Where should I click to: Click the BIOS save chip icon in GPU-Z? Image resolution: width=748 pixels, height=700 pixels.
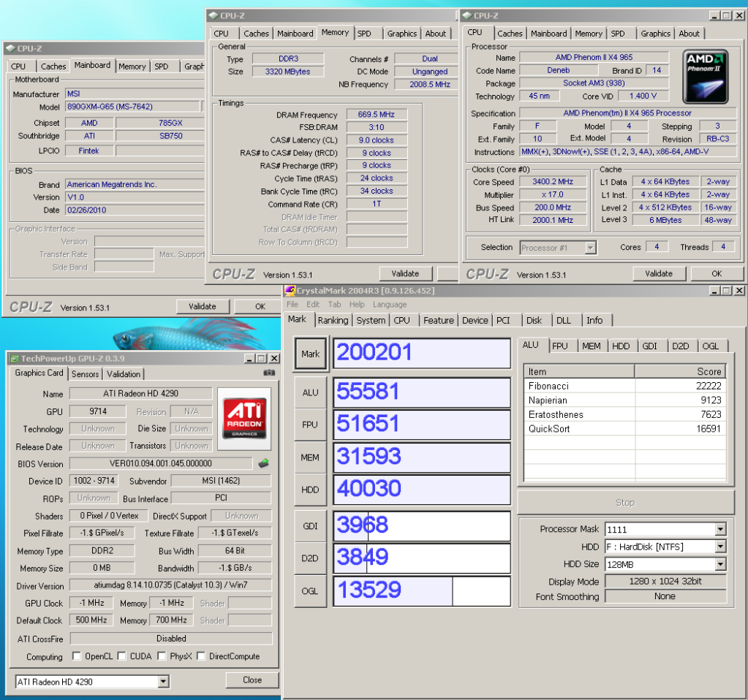pos(264,463)
